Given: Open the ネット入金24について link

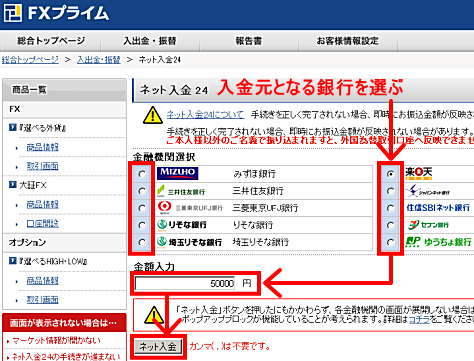Looking at the screenshot, I should pos(205,115).
